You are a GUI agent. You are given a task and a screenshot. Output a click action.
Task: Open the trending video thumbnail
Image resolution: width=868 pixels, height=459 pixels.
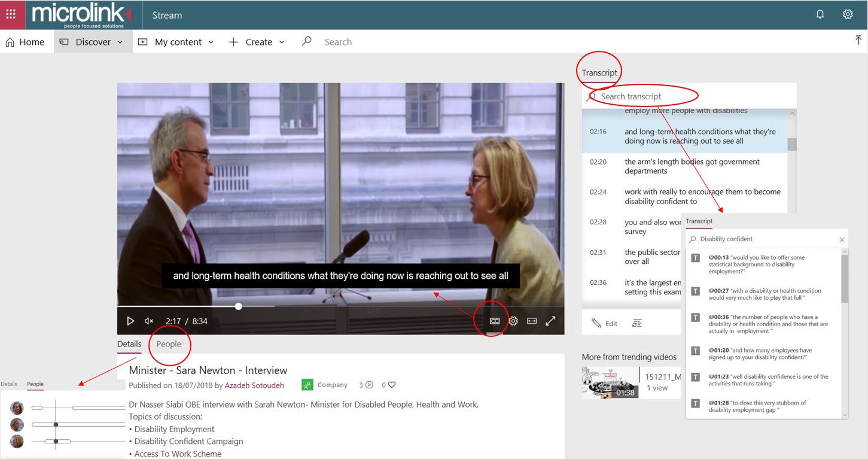click(610, 382)
